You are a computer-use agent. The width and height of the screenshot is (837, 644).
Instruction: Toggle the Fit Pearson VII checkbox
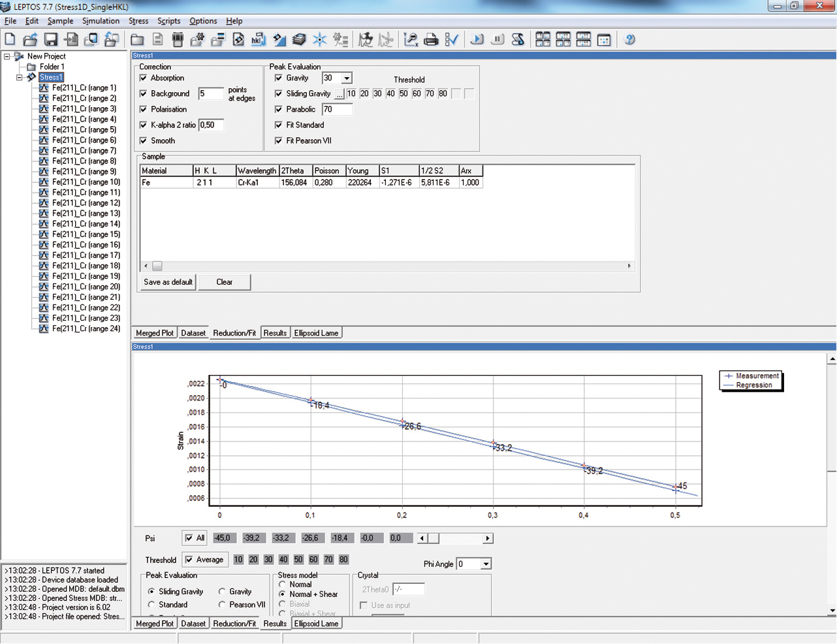[x=279, y=140]
